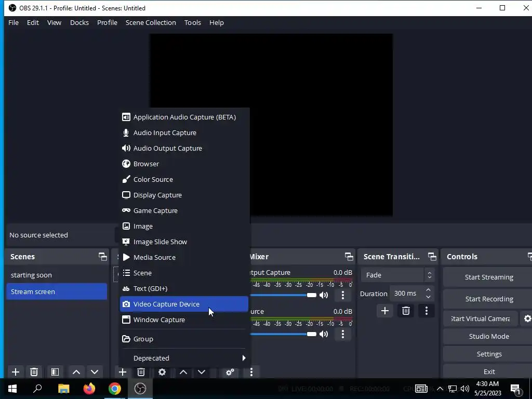Image resolution: width=532 pixels, height=399 pixels.
Task: Increase transition duration stepper
Action: pos(428,290)
